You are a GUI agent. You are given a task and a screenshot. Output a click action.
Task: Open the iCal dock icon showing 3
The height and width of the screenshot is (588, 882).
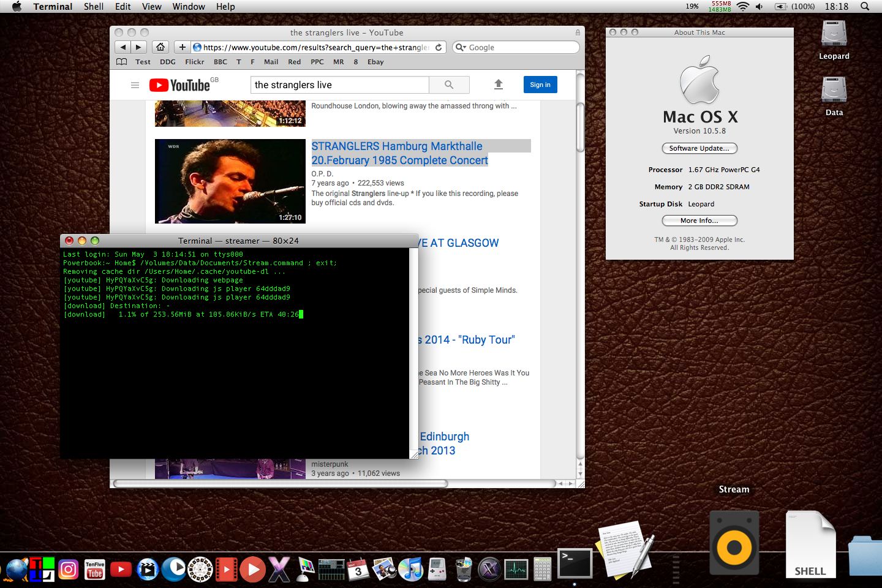tap(358, 570)
